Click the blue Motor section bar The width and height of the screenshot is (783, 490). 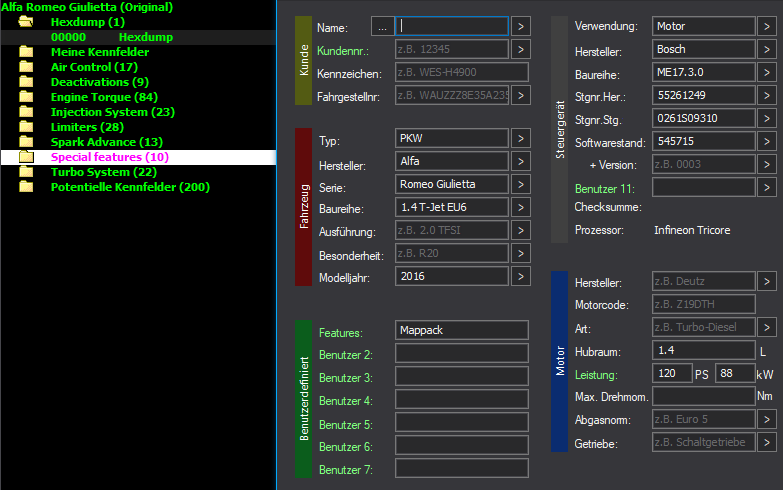point(559,362)
